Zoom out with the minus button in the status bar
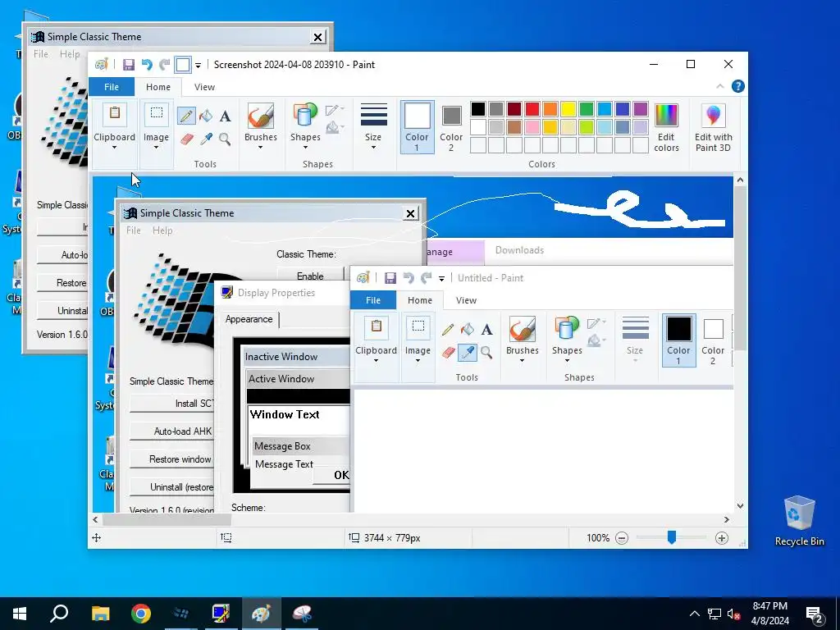840x630 pixels. 622,538
